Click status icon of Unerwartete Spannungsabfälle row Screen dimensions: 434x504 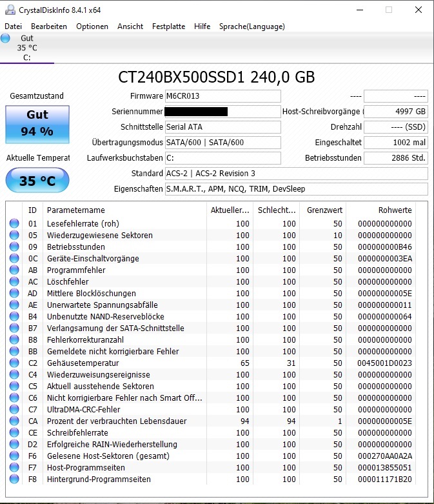pyautogui.click(x=14, y=305)
